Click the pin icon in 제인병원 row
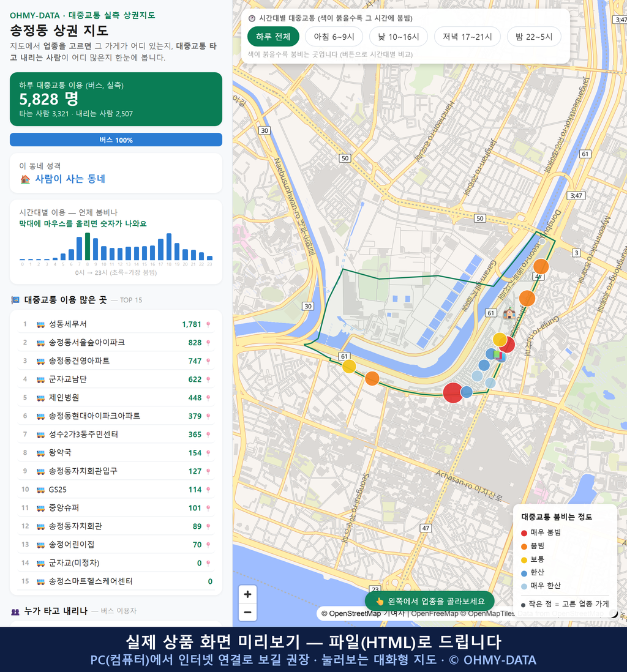Screen dimensions: 627x672 point(208,398)
